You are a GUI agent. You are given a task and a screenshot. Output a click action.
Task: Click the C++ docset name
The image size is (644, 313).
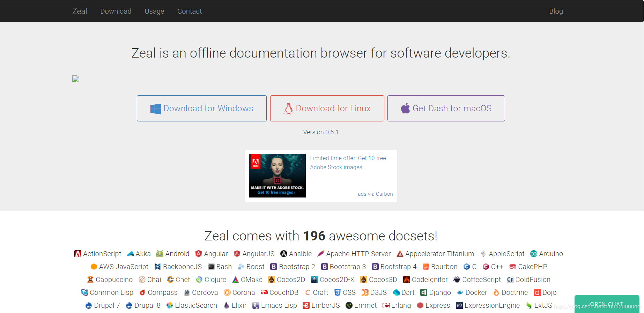coord(497,267)
